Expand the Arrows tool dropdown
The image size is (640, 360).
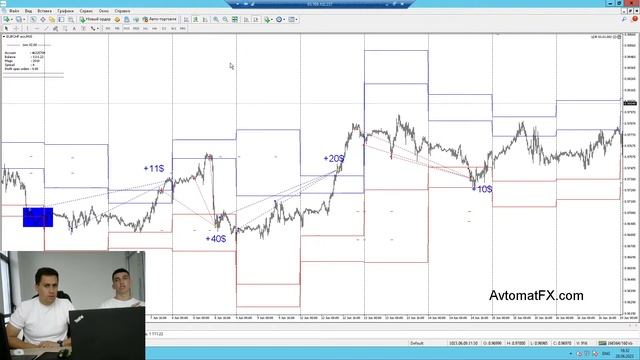coord(98,29)
